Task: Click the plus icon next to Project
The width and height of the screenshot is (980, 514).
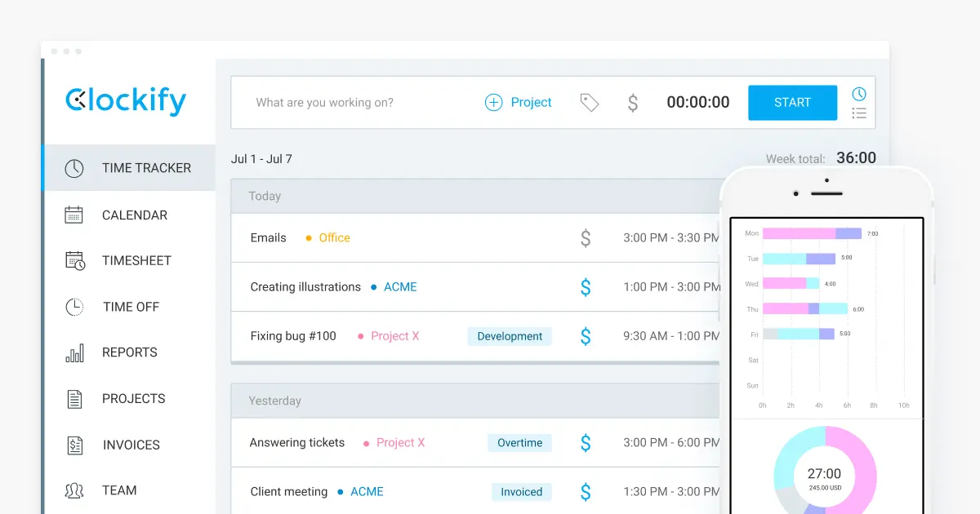Action: 493,102
